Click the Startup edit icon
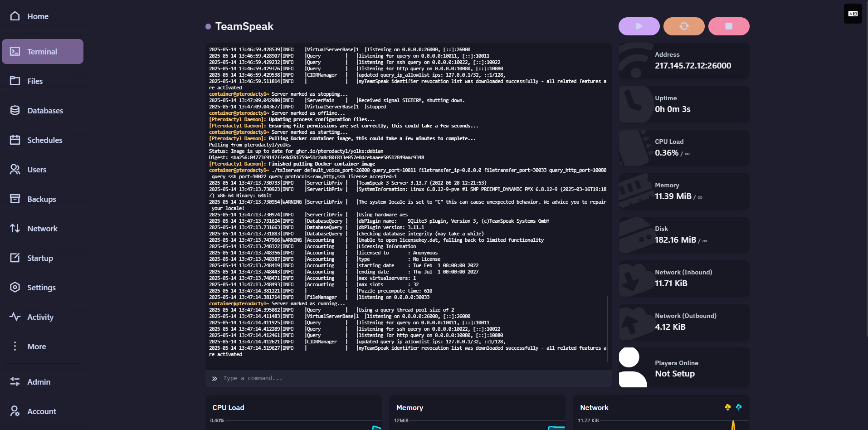 coord(15,258)
